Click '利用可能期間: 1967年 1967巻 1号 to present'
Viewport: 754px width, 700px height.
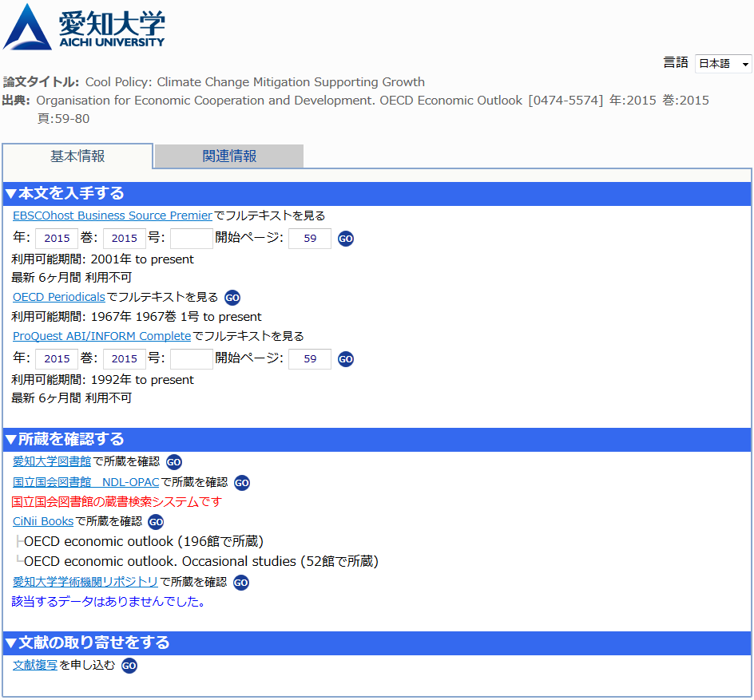tap(137, 317)
